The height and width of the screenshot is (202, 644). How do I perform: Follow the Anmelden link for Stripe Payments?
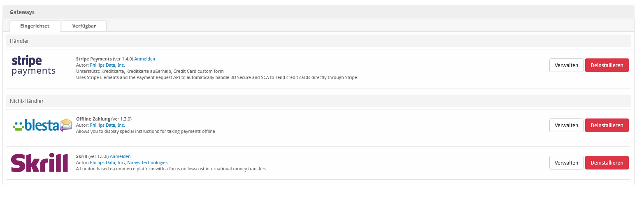click(144, 59)
